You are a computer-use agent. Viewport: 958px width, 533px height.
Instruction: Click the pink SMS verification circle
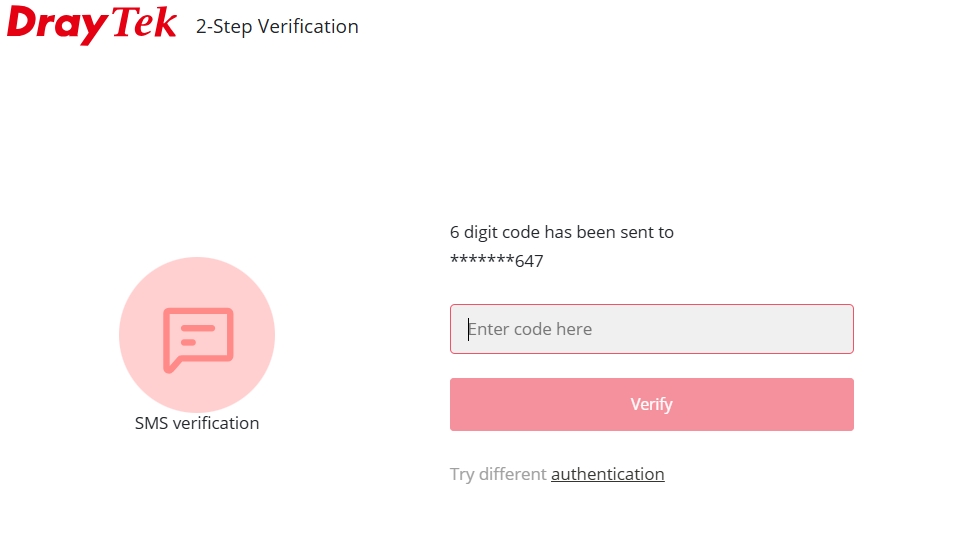197,335
